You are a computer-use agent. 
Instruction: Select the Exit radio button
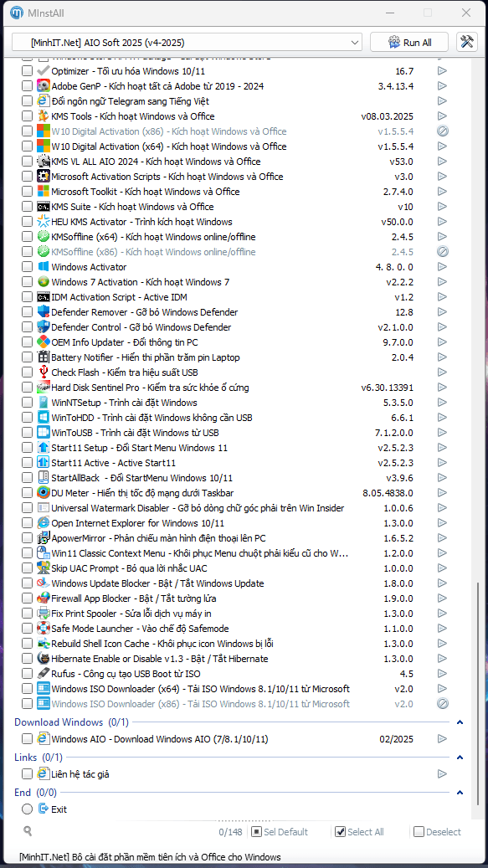[x=27, y=809]
